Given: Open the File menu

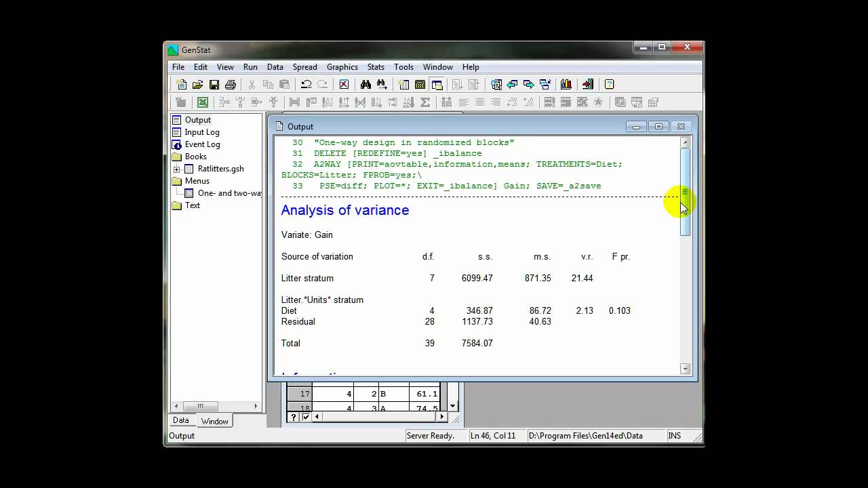Looking at the screenshot, I should pos(178,67).
